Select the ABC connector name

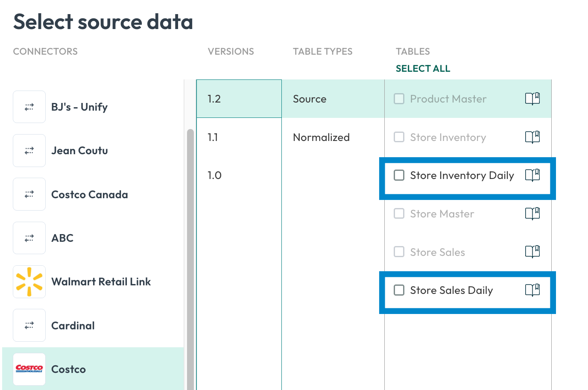(x=62, y=238)
